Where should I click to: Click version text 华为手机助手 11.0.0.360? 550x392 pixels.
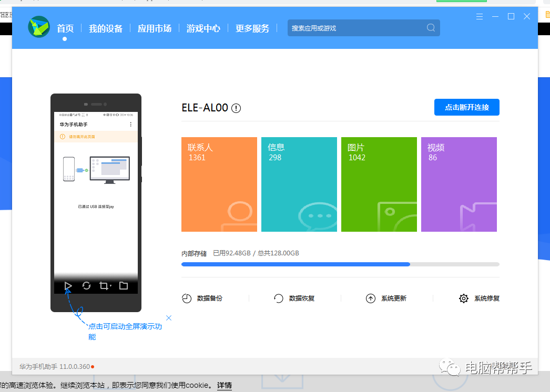pyautogui.click(x=54, y=367)
